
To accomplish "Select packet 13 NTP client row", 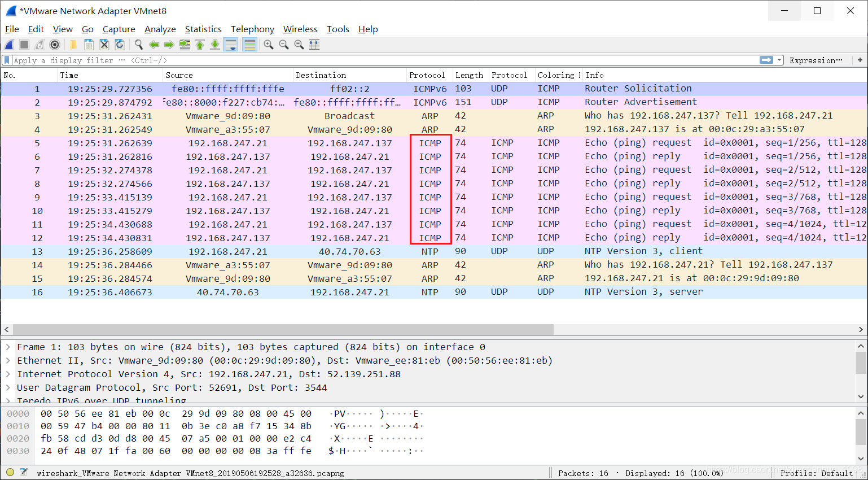I will point(433,251).
